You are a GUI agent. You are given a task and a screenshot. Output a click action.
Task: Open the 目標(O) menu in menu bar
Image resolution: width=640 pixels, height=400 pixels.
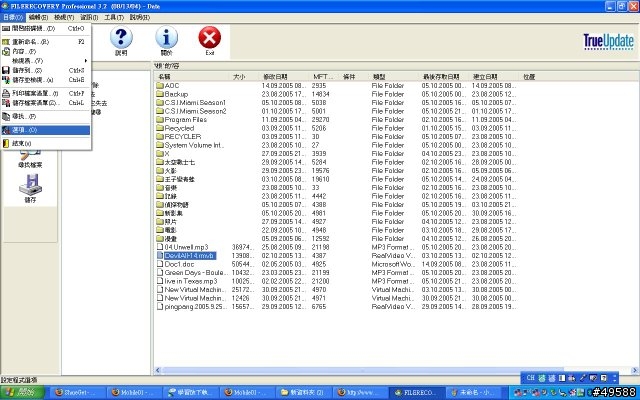(x=13, y=17)
